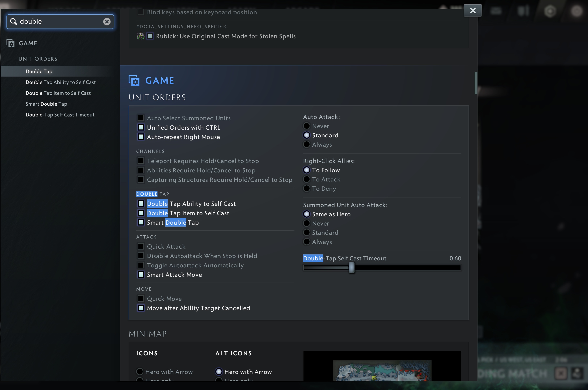The image size is (588, 390).
Task: Toggle Auto-repeat Right Mouse checkbox
Action: 141,137
